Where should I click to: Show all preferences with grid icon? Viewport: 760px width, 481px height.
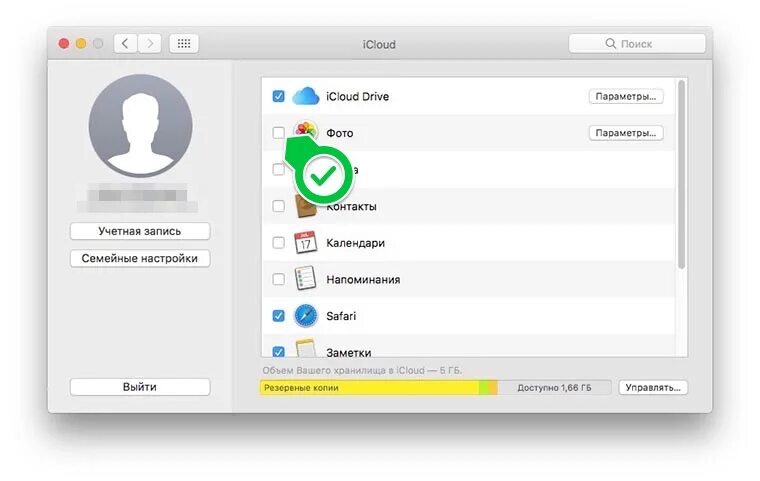click(x=184, y=44)
